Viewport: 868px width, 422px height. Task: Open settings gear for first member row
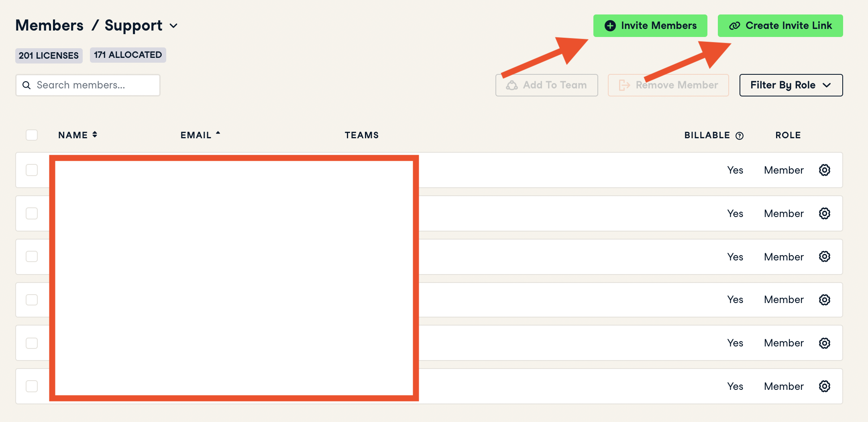(x=824, y=170)
